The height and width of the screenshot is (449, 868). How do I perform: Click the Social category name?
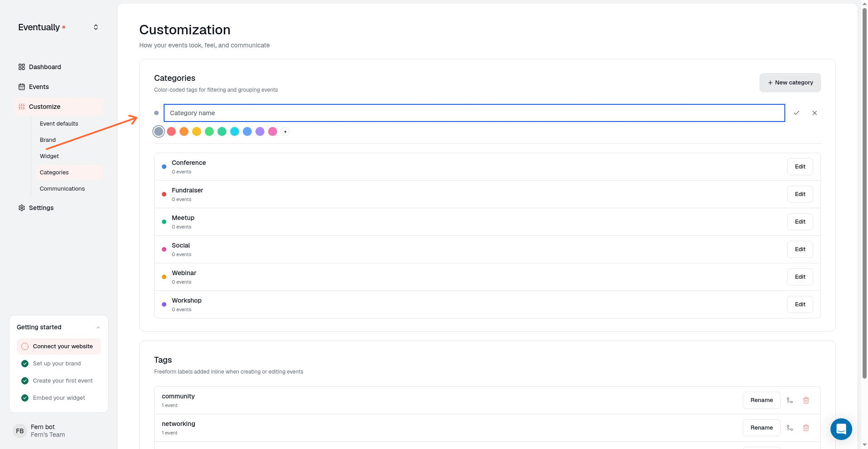181,245
